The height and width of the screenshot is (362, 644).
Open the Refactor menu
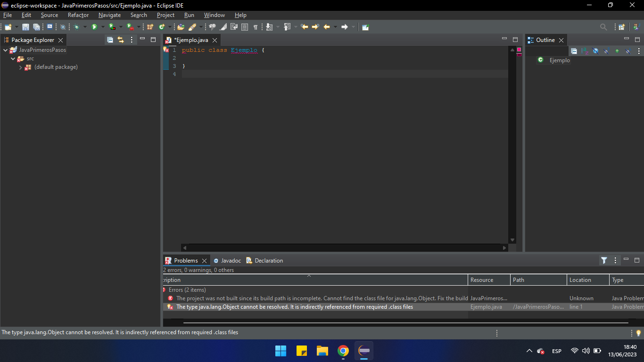click(78, 15)
